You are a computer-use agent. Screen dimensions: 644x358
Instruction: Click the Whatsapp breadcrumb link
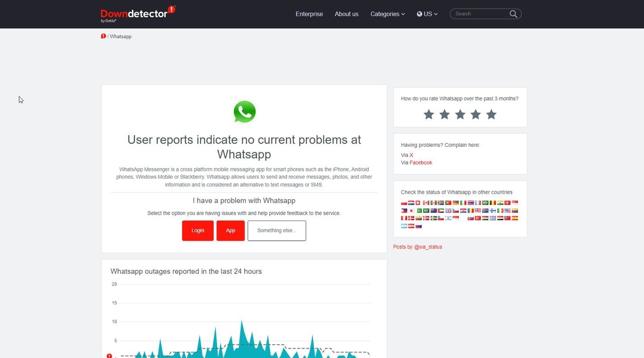(x=121, y=36)
